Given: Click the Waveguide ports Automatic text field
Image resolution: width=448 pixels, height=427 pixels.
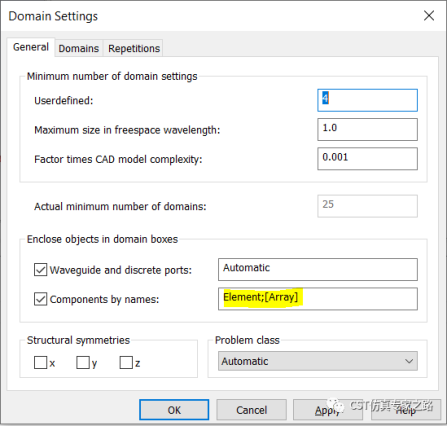Looking at the screenshot, I should point(318,269).
